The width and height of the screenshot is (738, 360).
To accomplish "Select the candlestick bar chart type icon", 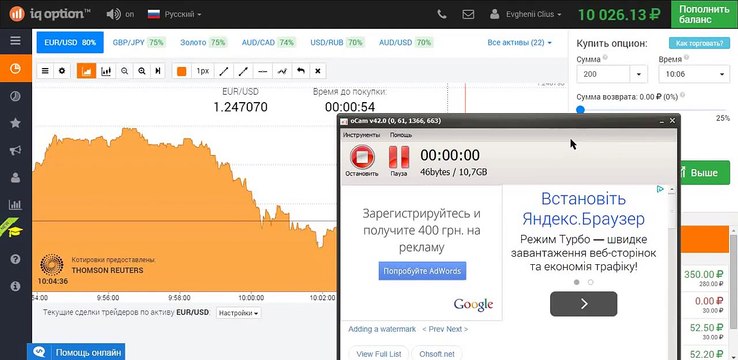I will pos(106,71).
